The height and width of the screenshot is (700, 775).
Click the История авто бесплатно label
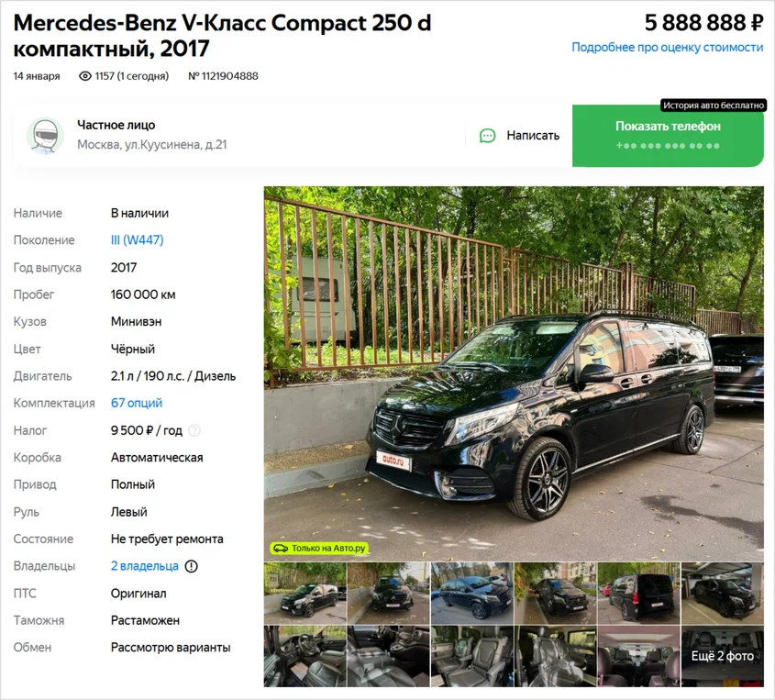point(714,106)
